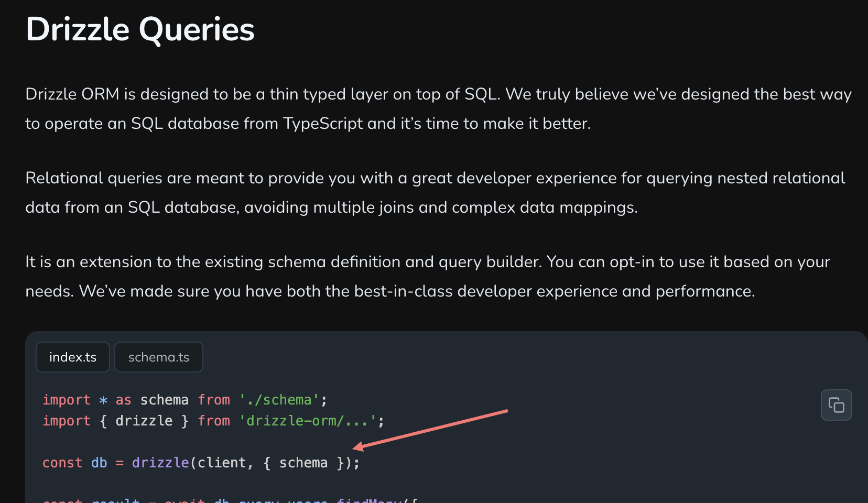
Task: Click paragraph starting 'It is an extension'
Action: 428,276
